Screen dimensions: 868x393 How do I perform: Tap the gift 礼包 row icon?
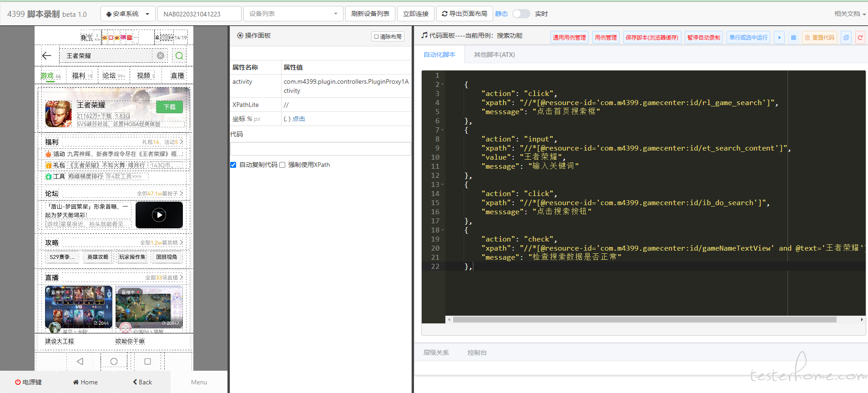pyautogui.click(x=48, y=165)
